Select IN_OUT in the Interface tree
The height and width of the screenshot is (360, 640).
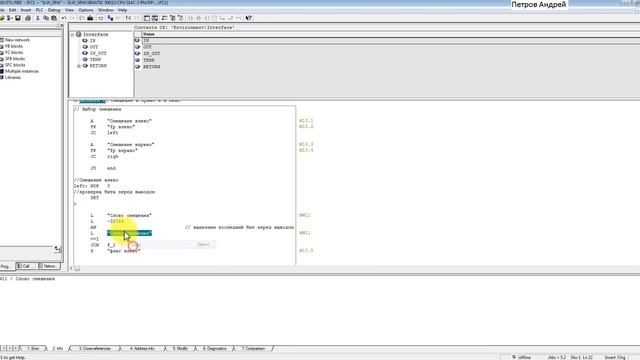tap(98, 53)
